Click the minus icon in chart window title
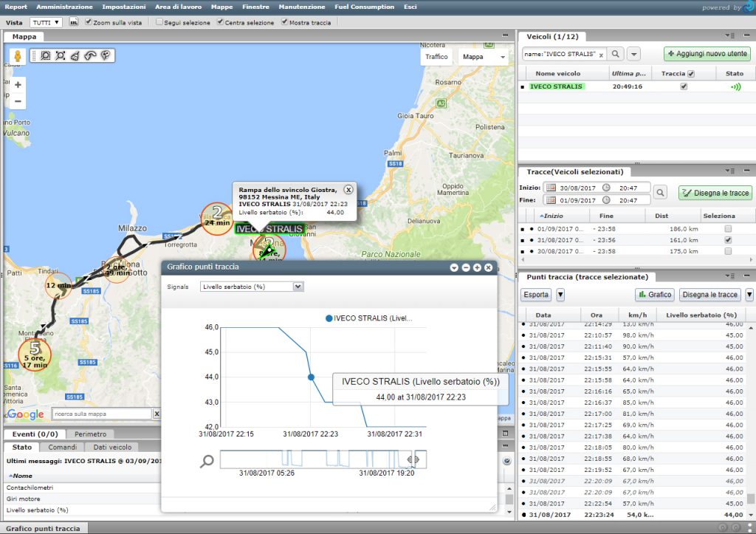This screenshot has width=756, height=534. click(466, 267)
